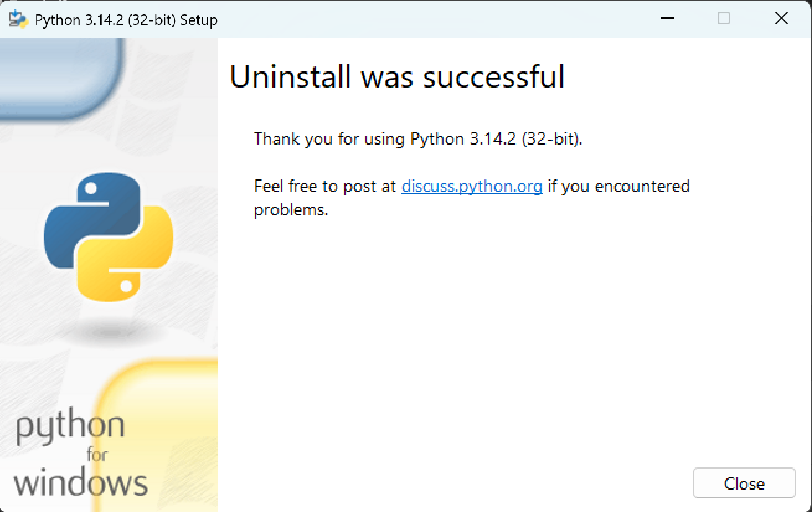Click the word "problems." in the message
The width and height of the screenshot is (812, 512).
pyautogui.click(x=290, y=210)
